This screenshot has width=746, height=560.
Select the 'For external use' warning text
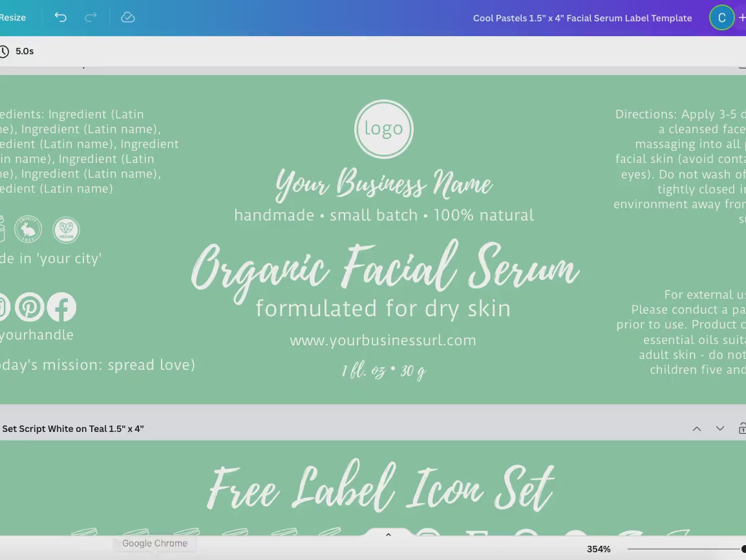click(x=681, y=332)
